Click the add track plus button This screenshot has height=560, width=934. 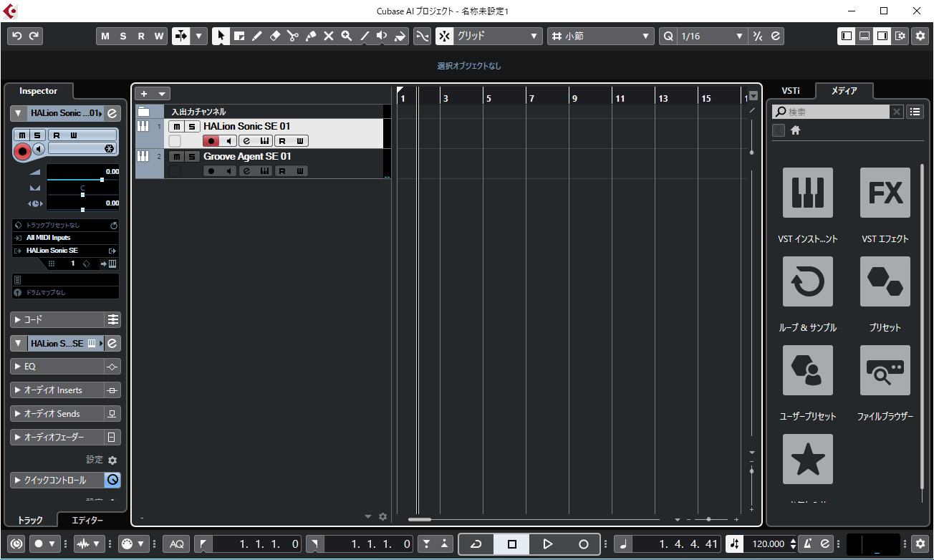pos(144,94)
